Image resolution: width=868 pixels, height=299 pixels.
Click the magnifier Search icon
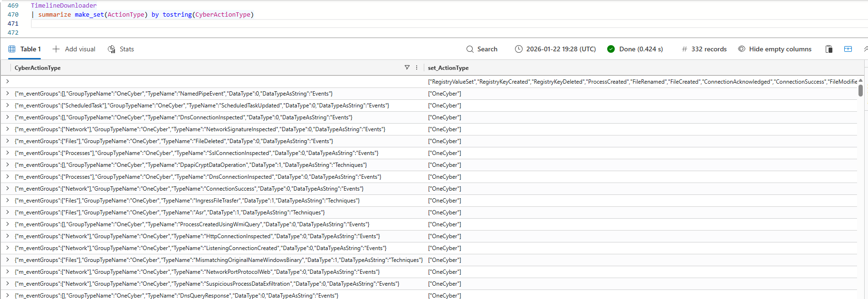point(470,49)
